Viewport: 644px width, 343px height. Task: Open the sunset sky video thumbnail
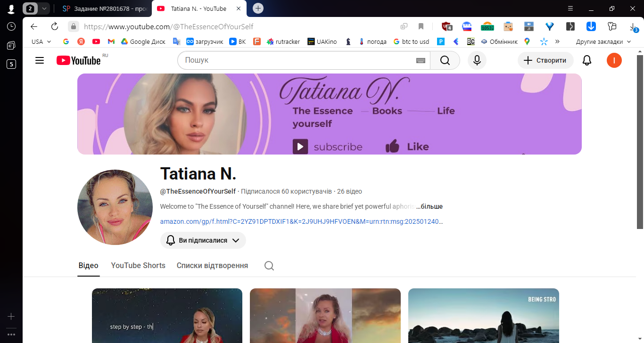click(x=325, y=316)
